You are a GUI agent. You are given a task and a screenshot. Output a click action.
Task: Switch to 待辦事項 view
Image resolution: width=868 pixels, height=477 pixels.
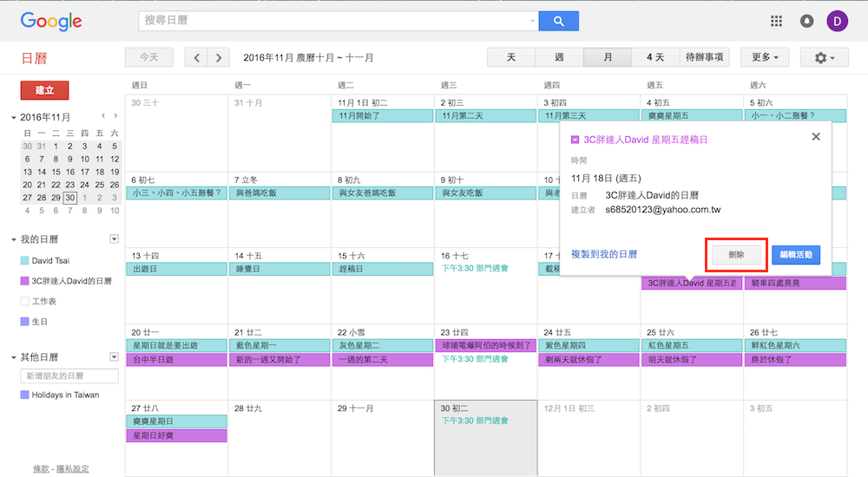705,57
